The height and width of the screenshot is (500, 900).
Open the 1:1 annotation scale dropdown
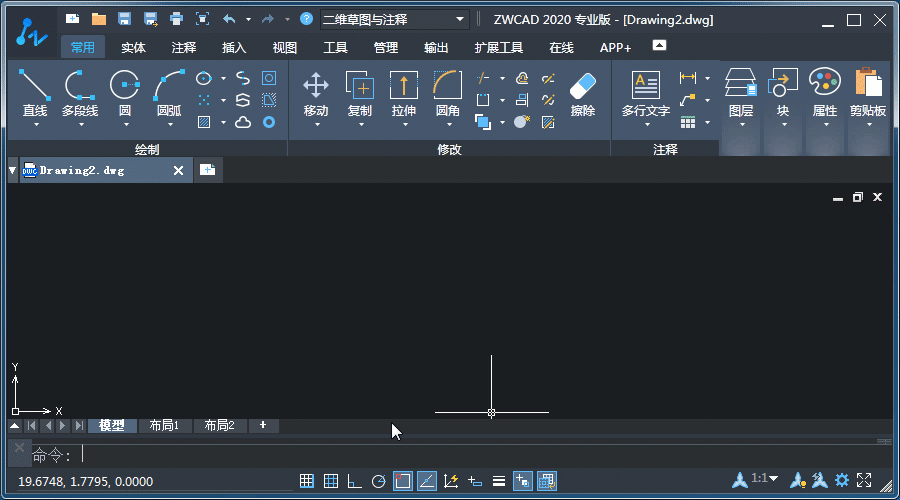(x=765, y=480)
